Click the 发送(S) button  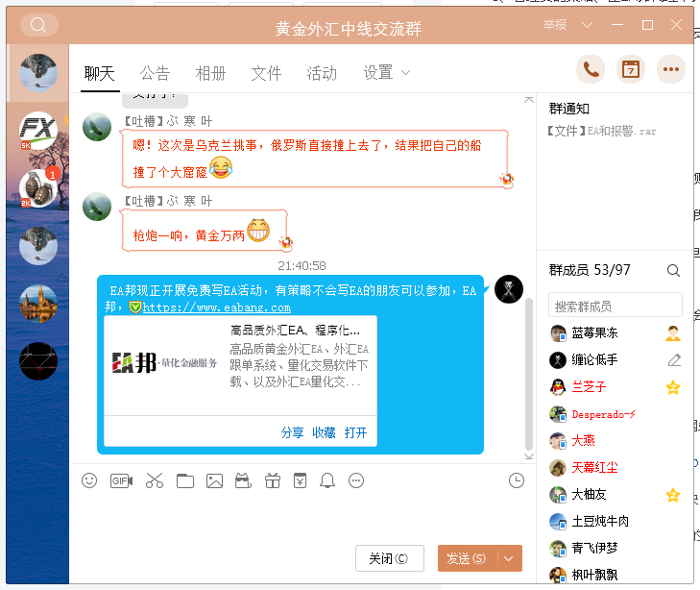point(467,558)
